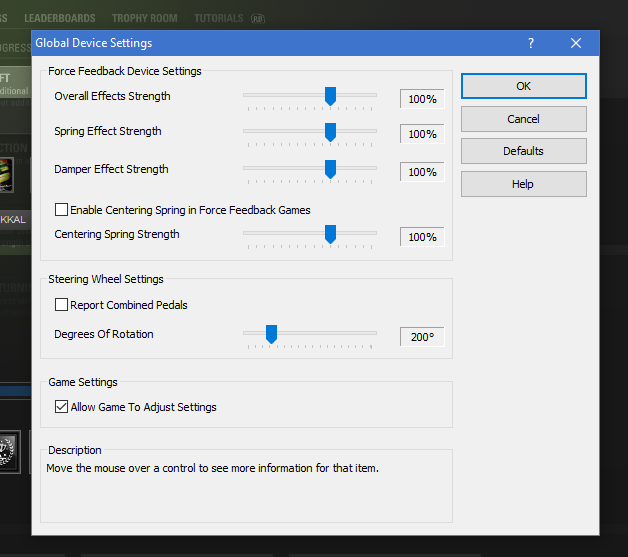Close the Global Device Settings dialog
The image size is (628, 557).
coord(576,43)
